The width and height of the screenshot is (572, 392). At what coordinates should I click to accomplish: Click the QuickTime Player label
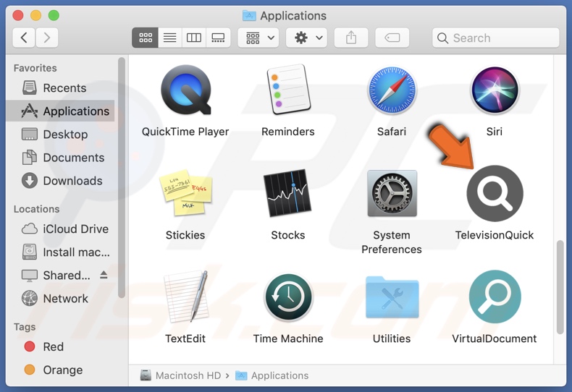click(x=185, y=132)
